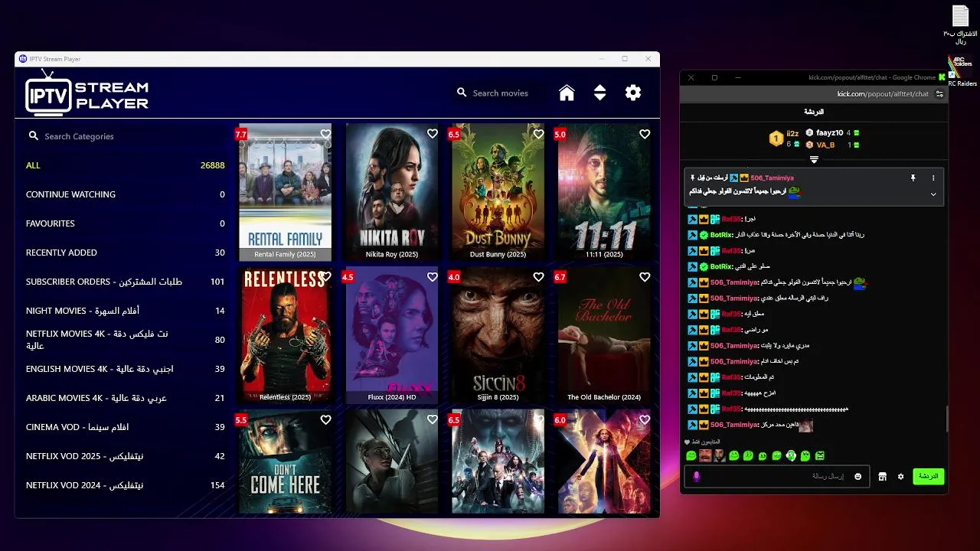Toggle the heart on The Old Bachelor
The height and width of the screenshot is (551, 980).
645,277
